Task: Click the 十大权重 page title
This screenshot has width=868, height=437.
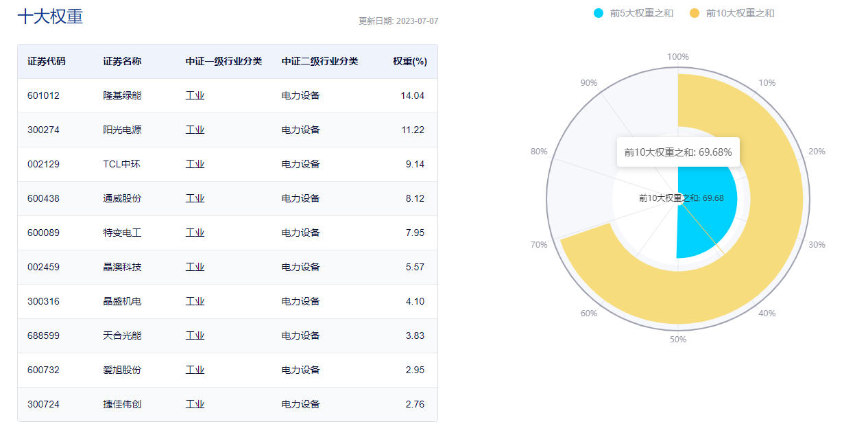Action: pos(51,16)
